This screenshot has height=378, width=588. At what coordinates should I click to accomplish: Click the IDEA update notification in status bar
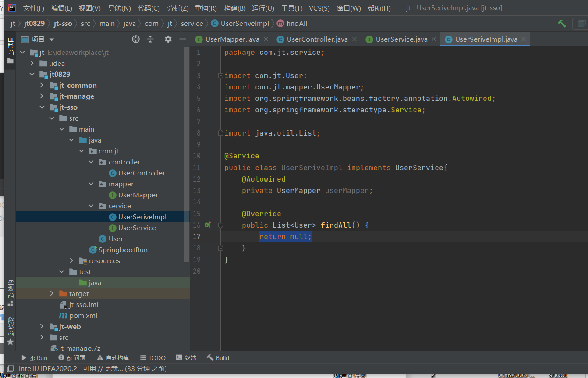click(x=93, y=369)
